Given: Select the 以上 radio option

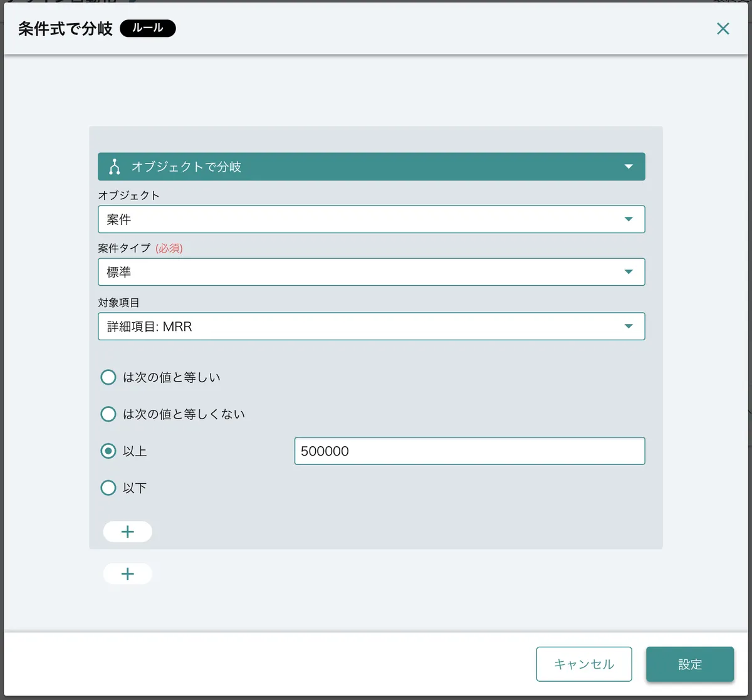Looking at the screenshot, I should 108,451.
